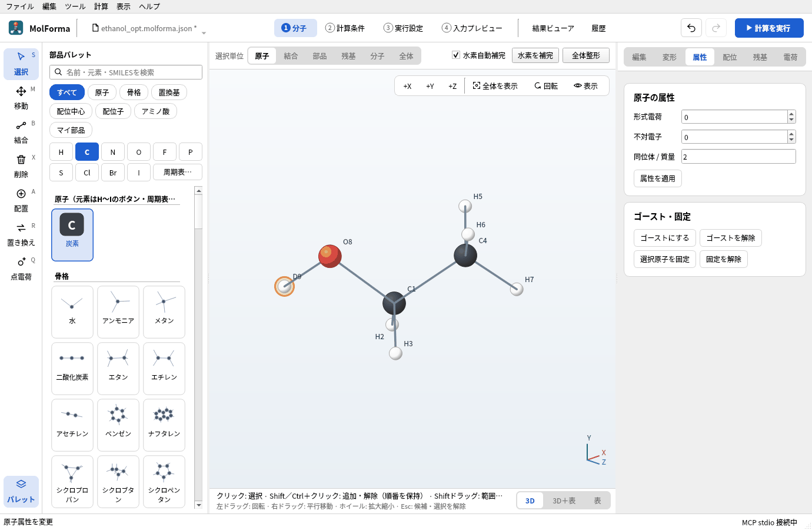This screenshot has height=530, width=812.
Task: Insert the アンモニア skeleton
Action: (118, 312)
